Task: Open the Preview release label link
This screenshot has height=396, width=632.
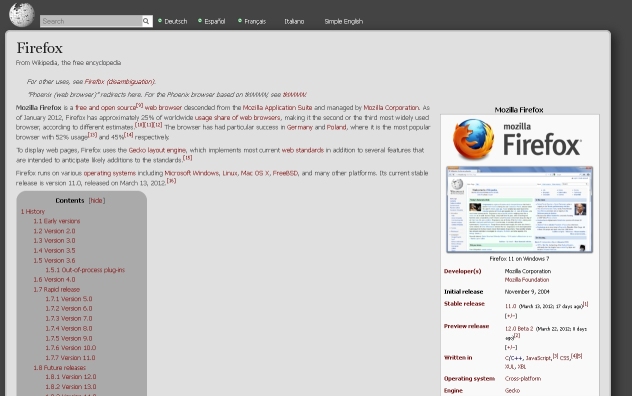Action: (x=466, y=326)
